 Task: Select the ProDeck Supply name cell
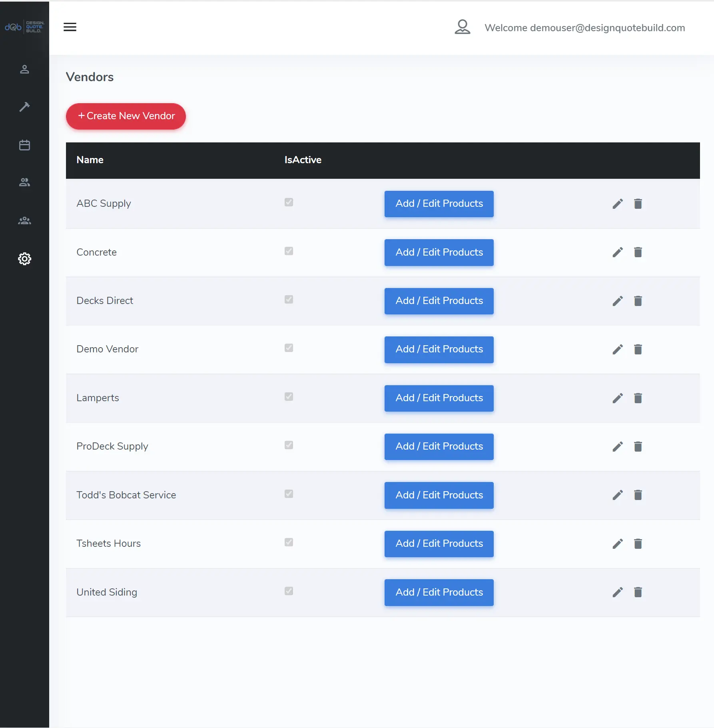pyautogui.click(x=112, y=446)
